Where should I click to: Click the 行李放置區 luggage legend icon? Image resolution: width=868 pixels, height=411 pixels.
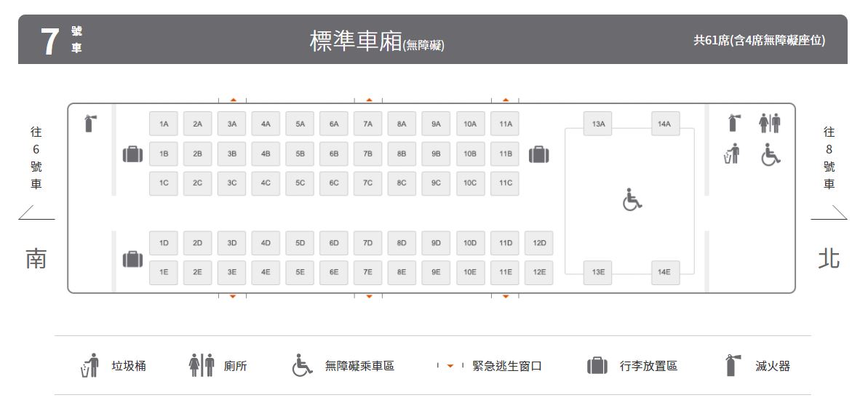click(x=597, y=366)
